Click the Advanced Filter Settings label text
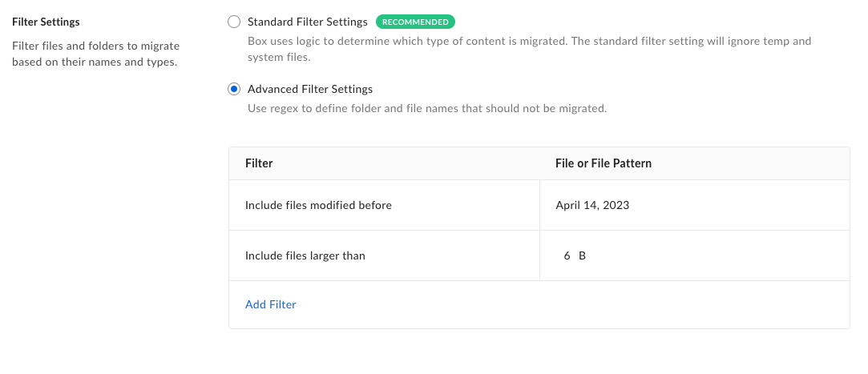The width and height of the screenshot is (868, 374). tap(309, 89)
